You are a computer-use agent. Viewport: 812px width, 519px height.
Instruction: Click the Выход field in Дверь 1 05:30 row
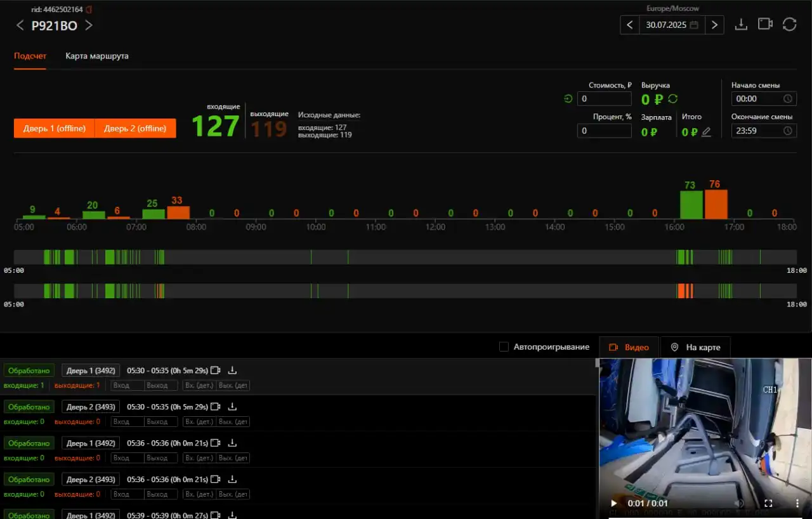161,385
